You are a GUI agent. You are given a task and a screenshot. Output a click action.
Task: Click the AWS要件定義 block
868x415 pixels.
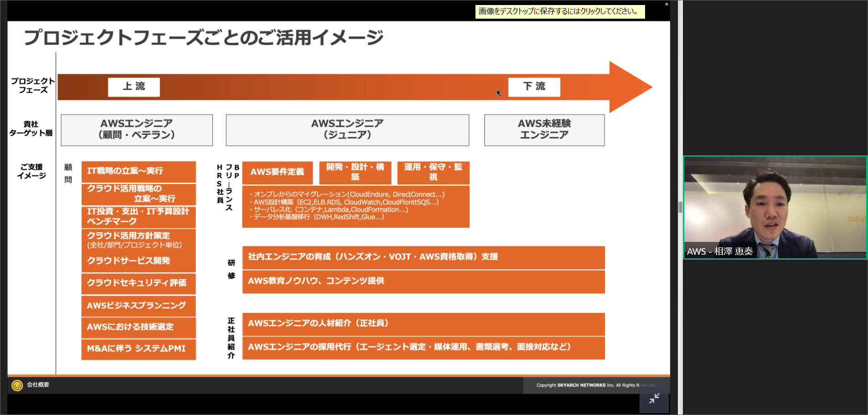(x=278, y=172)
